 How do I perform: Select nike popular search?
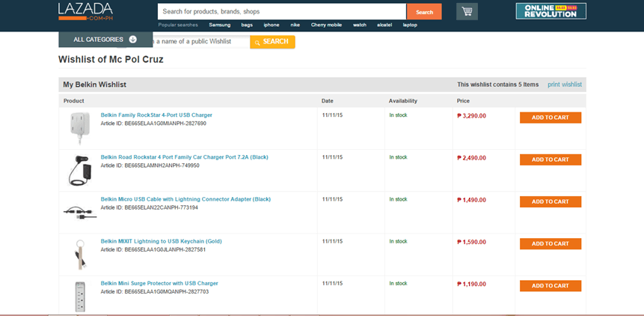(295, 25)
